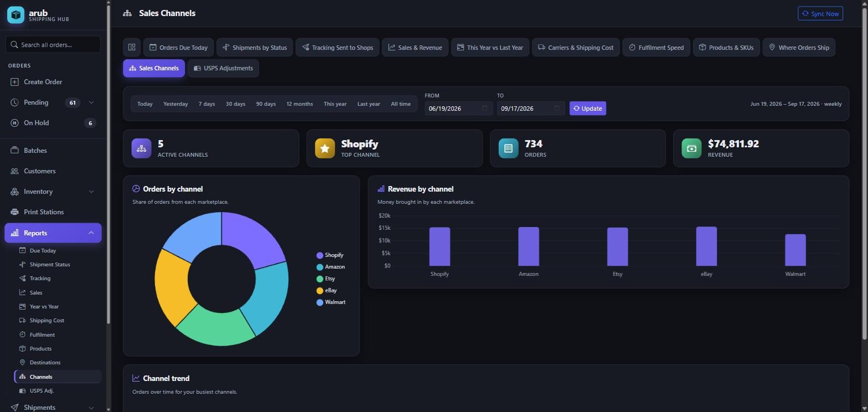The height and width of the screenshot is (412, 868).
Task: Click the Sales Channels header hierarchy icon
Action: (127, 13)
